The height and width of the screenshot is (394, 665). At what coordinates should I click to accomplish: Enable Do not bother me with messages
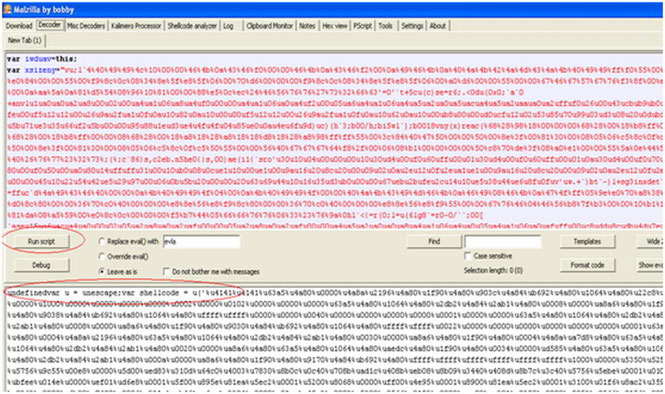tap(166, 271)
